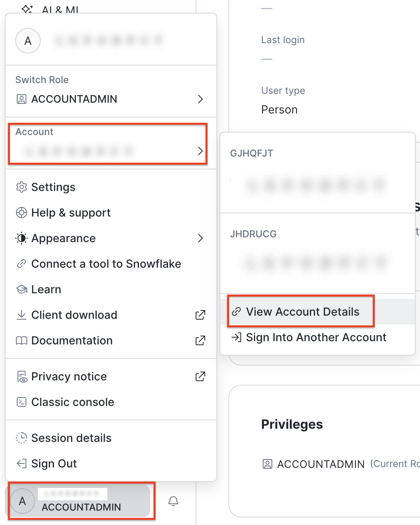Click the download arrow icon
Viewport: 420px width, 525px height.
(21, 315)
